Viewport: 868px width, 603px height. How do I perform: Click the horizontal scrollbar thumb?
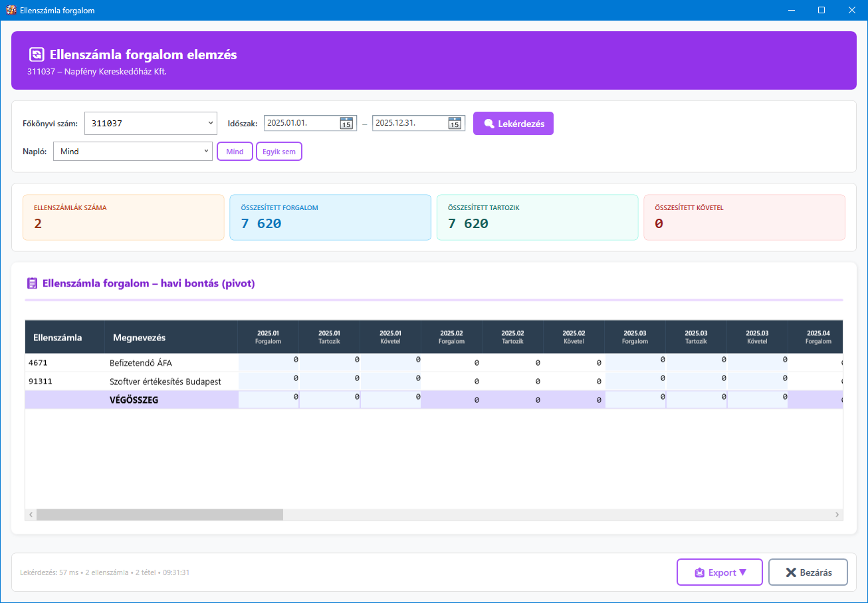point(160,515)
